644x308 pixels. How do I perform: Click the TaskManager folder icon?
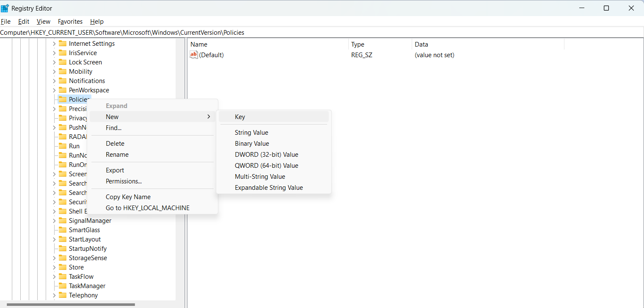click(63, 286)
